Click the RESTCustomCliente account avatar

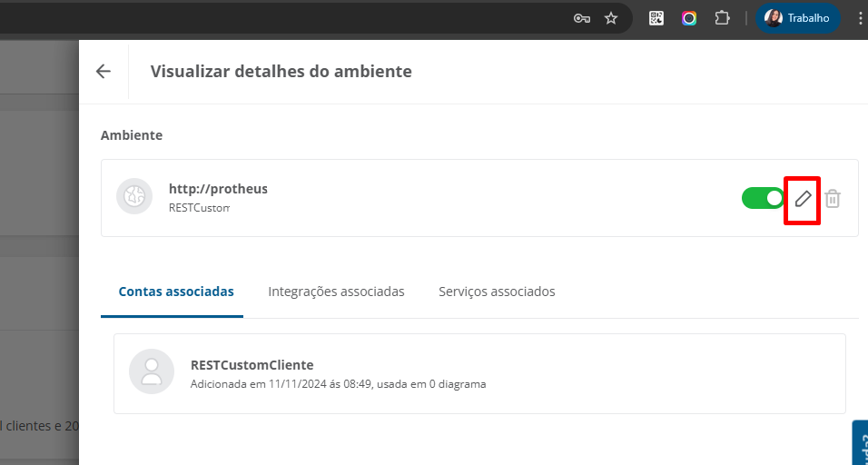click(152, 371)
